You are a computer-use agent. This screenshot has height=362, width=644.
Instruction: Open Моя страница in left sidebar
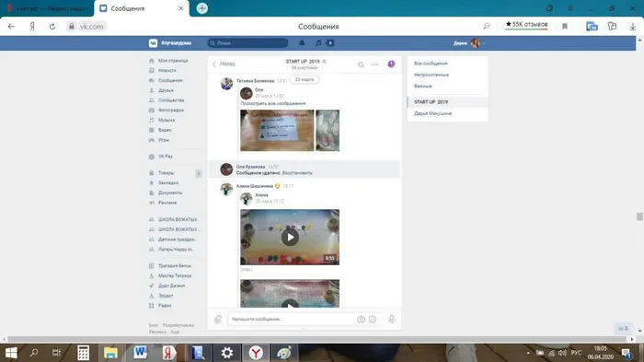[173, 61]
